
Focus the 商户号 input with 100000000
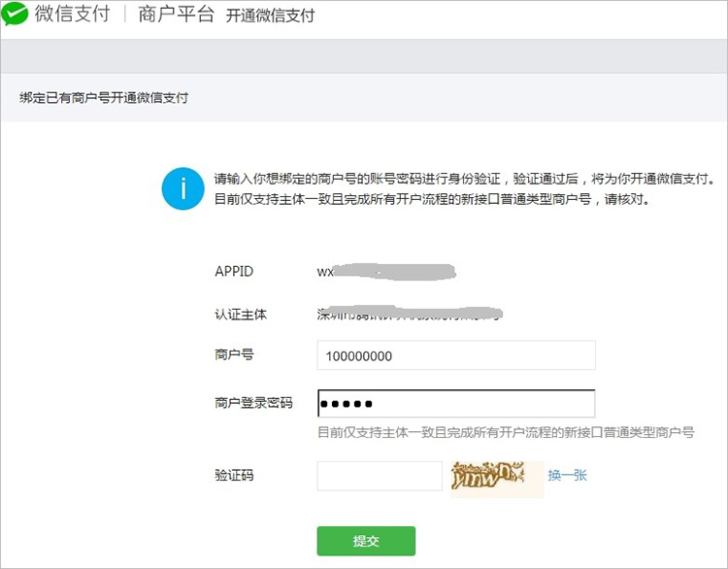point(455,356)
